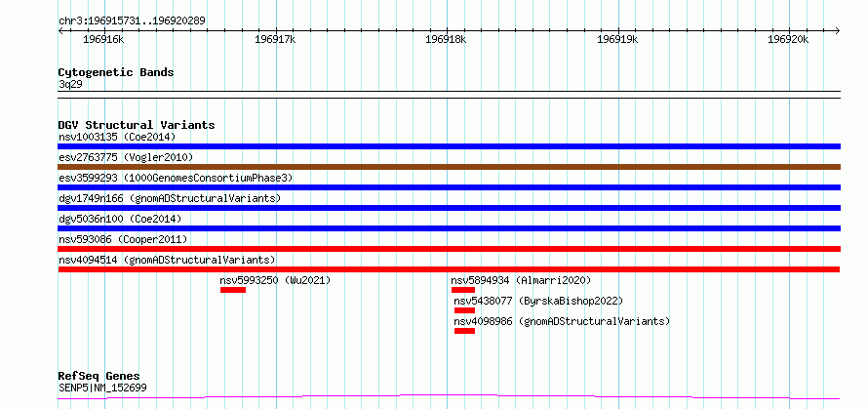Click the DGV Structural Variants track title
Viewport: 868px width, 409px height.
[137, 125]
